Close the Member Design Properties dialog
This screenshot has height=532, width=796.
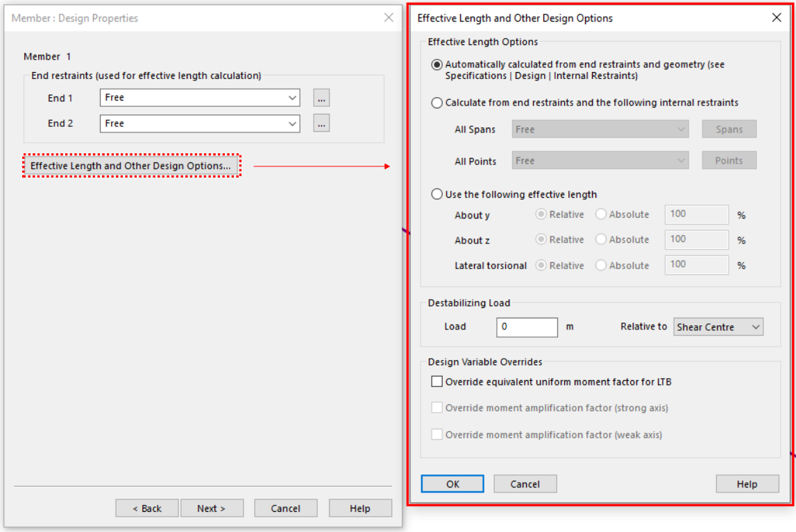(x=389, y=18)
